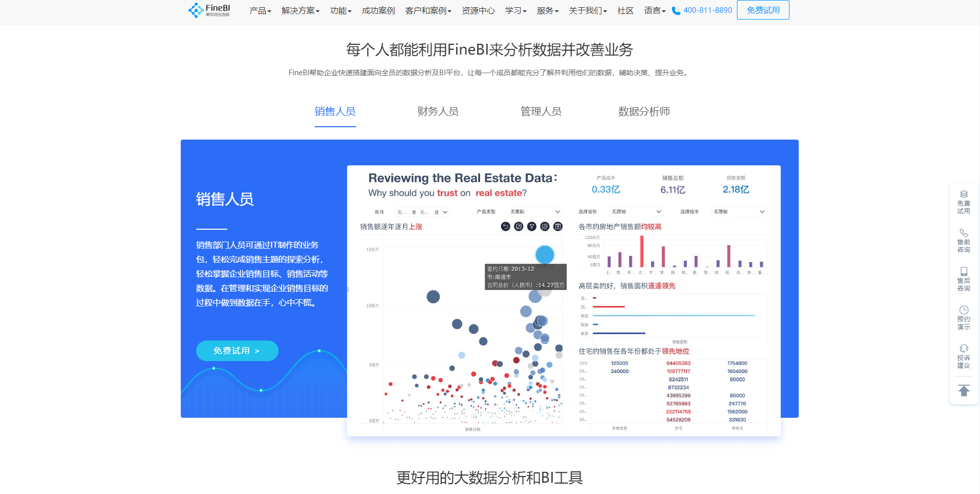Click the cyan 免费试用 > button in blue panel
Screen dimensions: 980x494
click(x=237, y=351)
